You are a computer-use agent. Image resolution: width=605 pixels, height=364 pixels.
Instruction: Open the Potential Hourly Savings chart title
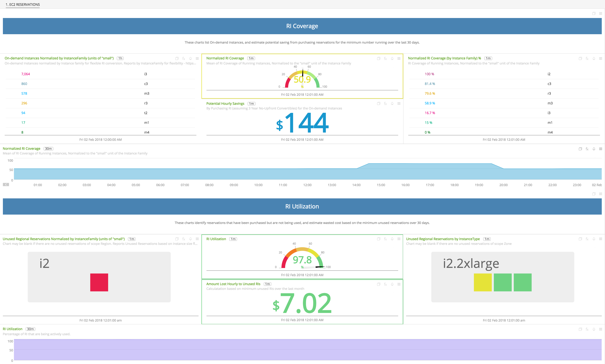(x=225, y=104)
